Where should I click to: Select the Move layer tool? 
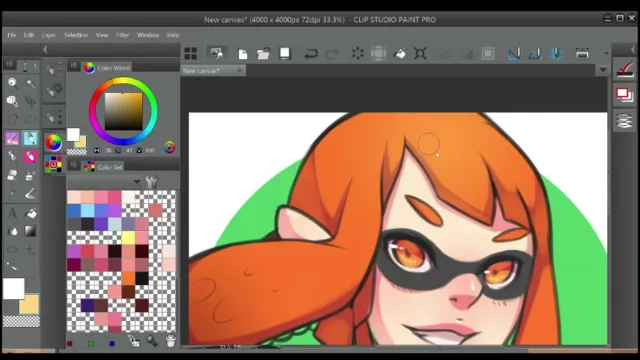pyautogui.click(x=30, y=101)
